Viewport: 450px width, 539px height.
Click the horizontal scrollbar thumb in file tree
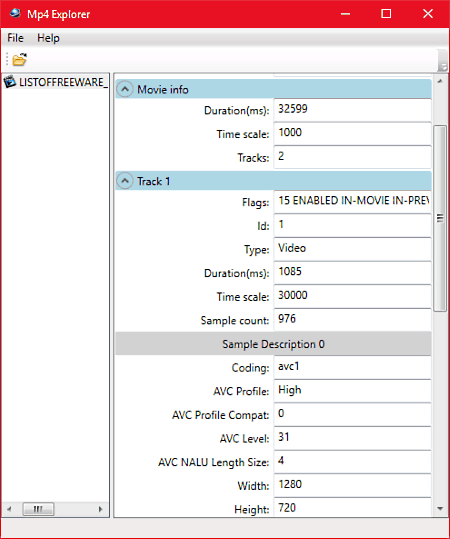(38, 509)
